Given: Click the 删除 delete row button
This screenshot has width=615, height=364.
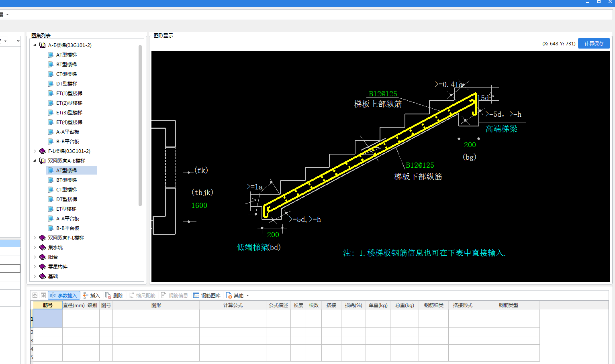Looking at the screenshot, I should click(114, 295).
